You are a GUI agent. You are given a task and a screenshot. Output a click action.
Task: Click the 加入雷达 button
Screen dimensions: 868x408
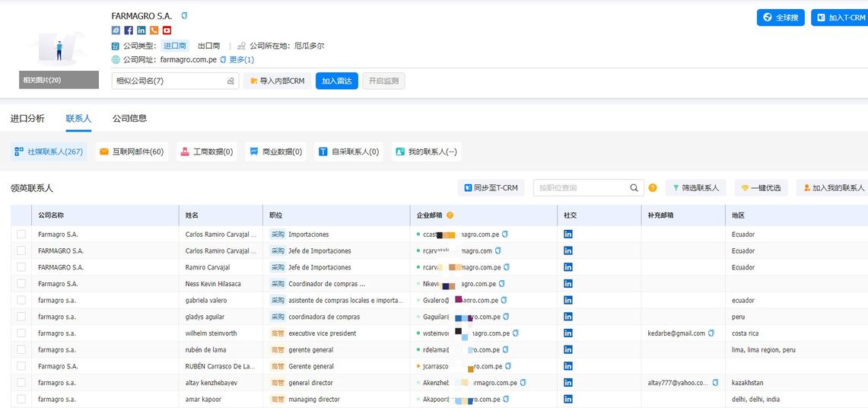pos(336,81)
